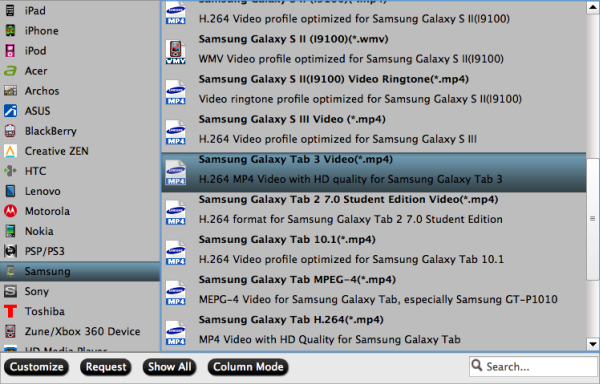The width and height of the screenshot is (600, 384).
Task: Click the Lenovo tablet icon
Action: [x=10, y=191]
